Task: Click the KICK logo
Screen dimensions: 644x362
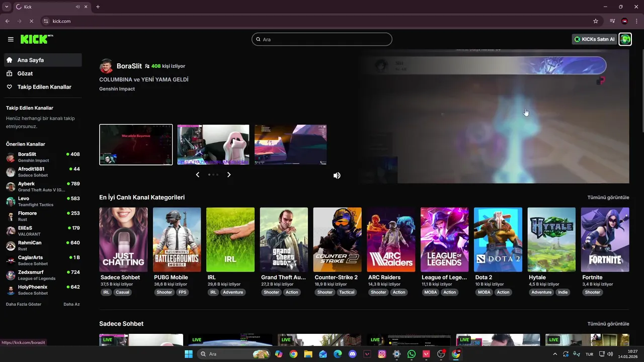Action: point(37,39)
